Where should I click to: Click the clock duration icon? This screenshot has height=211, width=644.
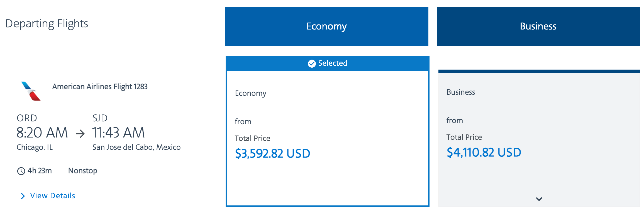(x=21, y=171)
